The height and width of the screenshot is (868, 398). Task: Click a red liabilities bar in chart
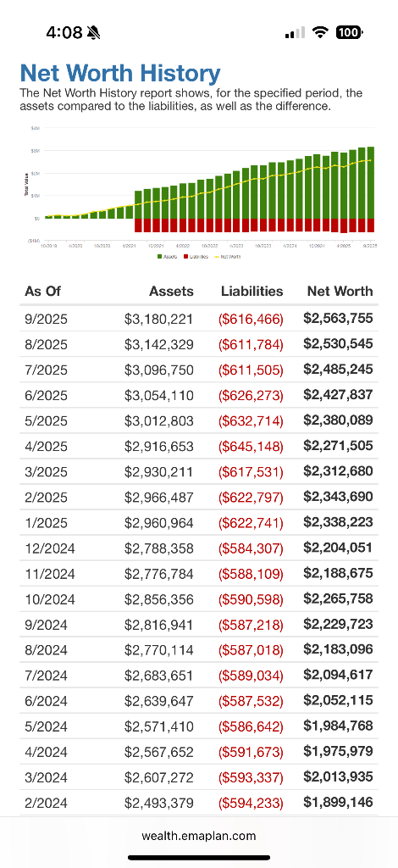click(x=139, y=225)
